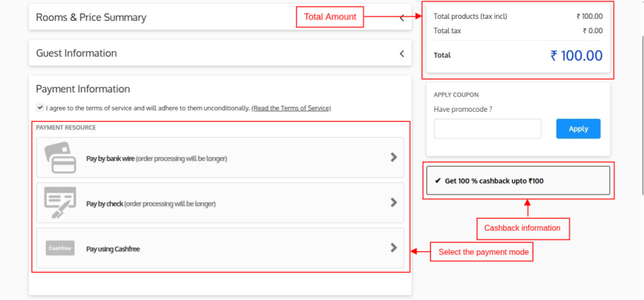Viewport: 644px width, 300px height.
Task: Select the Pay using Cashfree text
Action: (113, 249)
